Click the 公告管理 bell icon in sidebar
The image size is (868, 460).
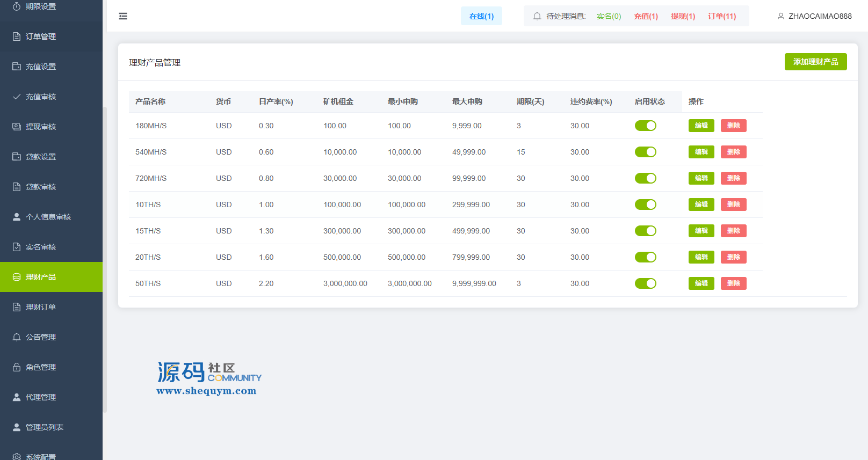(17, 337)
